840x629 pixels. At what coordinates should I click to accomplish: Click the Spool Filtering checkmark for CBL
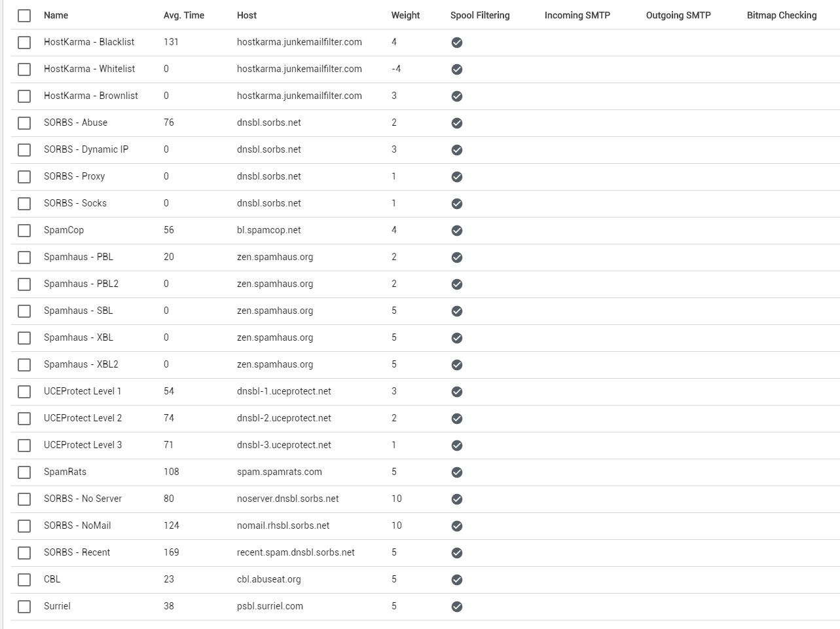pyautogui.click(x=457, y=580)
